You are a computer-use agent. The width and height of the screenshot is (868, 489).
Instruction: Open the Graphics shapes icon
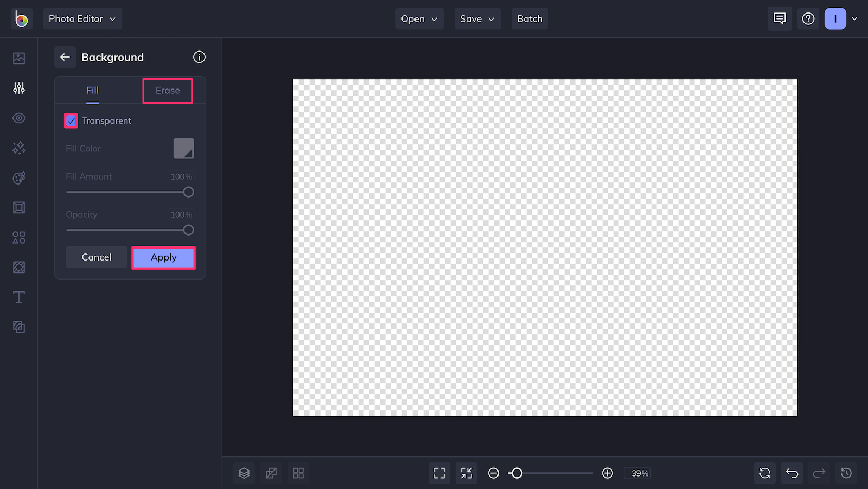click(x=18, y=237)
